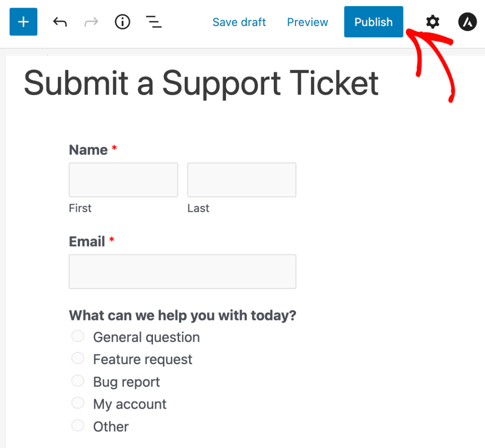Open the settings gear panel
Image resolution: width=485 pixels, height=448 pixels.
point(432,22)
